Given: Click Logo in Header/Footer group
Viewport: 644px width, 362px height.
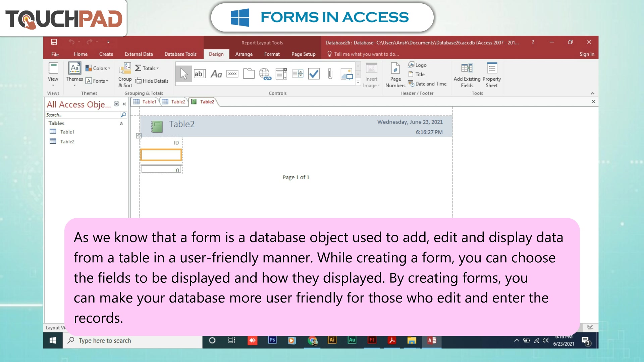Looking at the screenshot, I should pos(417,65).
